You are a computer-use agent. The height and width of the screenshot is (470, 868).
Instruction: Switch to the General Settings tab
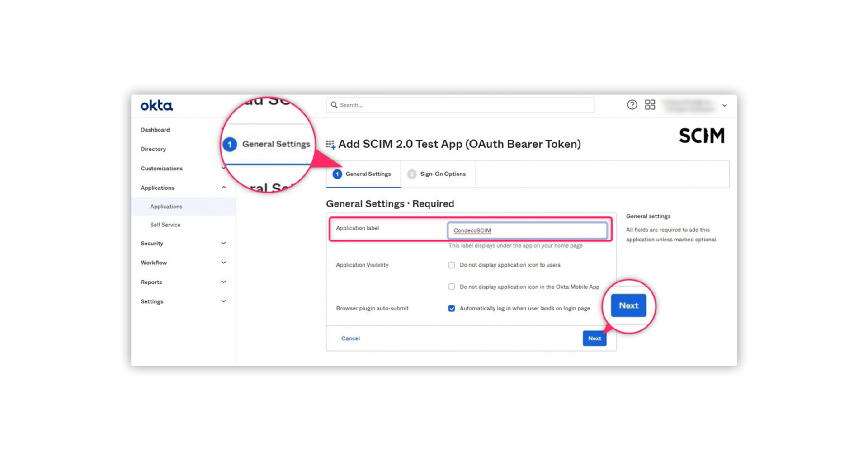[363, 174]
